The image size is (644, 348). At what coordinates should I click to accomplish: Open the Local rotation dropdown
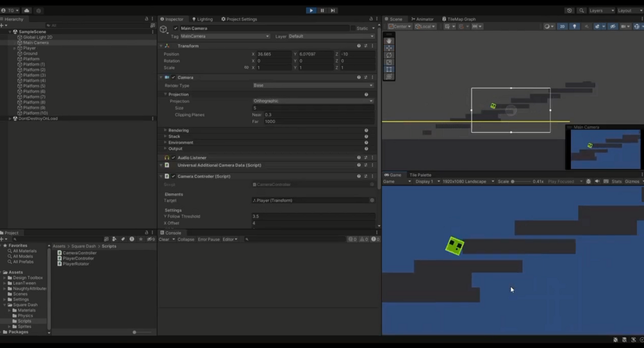coord(425,26)
